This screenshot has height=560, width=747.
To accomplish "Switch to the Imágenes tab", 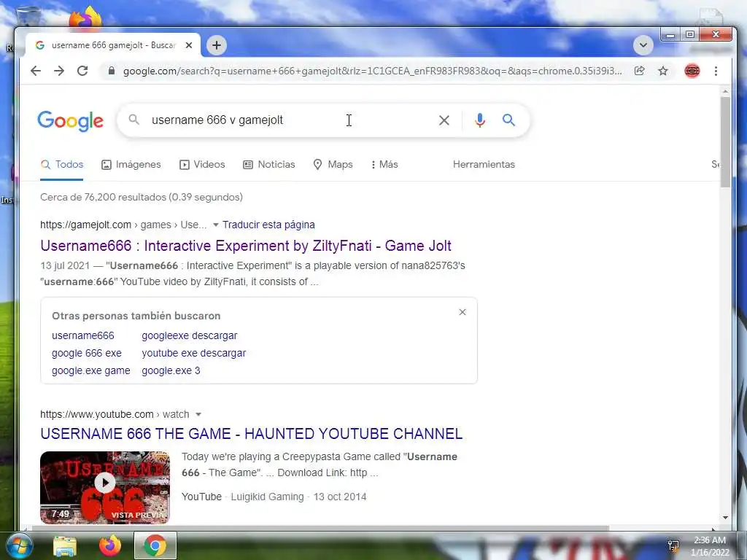I will coord(131,164).
